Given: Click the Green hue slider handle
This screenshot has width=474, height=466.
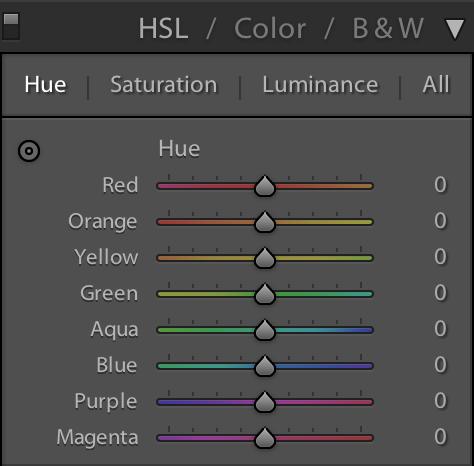Looking at the screenshot, I should pyautogui.click(x=265, y=294).
